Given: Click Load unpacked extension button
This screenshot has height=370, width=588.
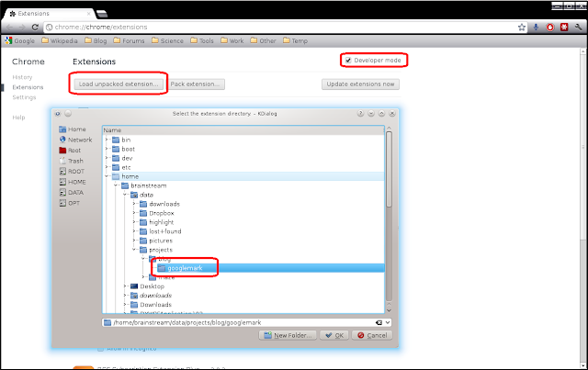Looking at the screenshot, I should (x=119, y=84).
